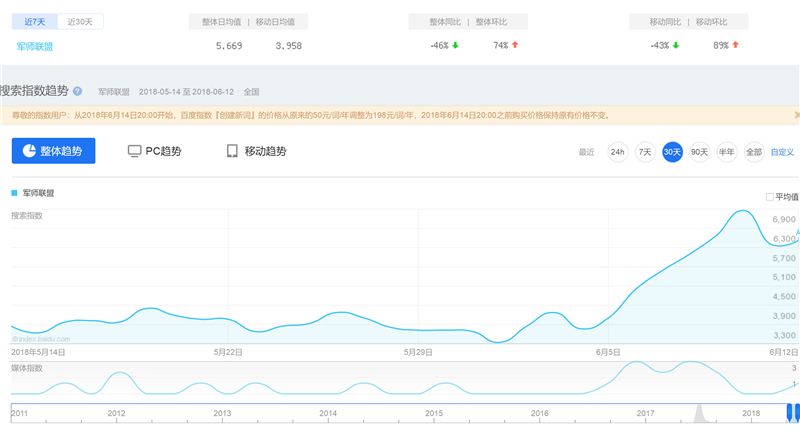
Task: Click the help question mark icon
Action: [77, 91]
